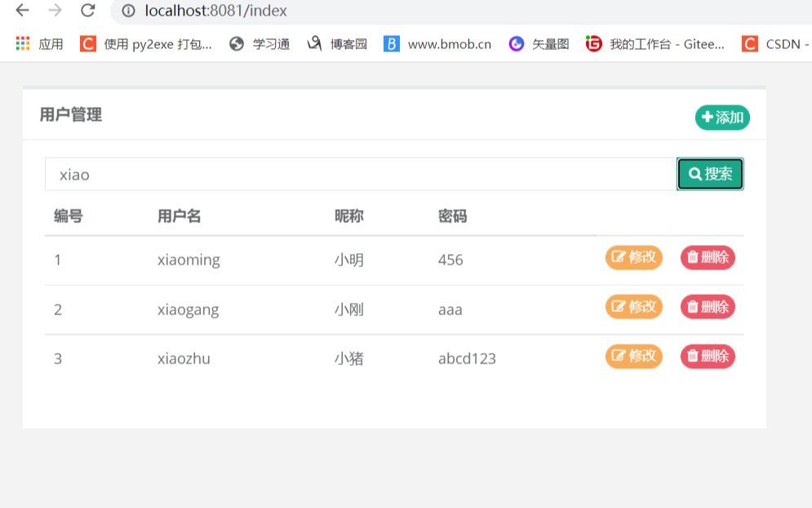The height and width of the screenshot is (508, 812).
Task: Click the 修改 button for xiaozhu
Action: [x=634, y=356]
